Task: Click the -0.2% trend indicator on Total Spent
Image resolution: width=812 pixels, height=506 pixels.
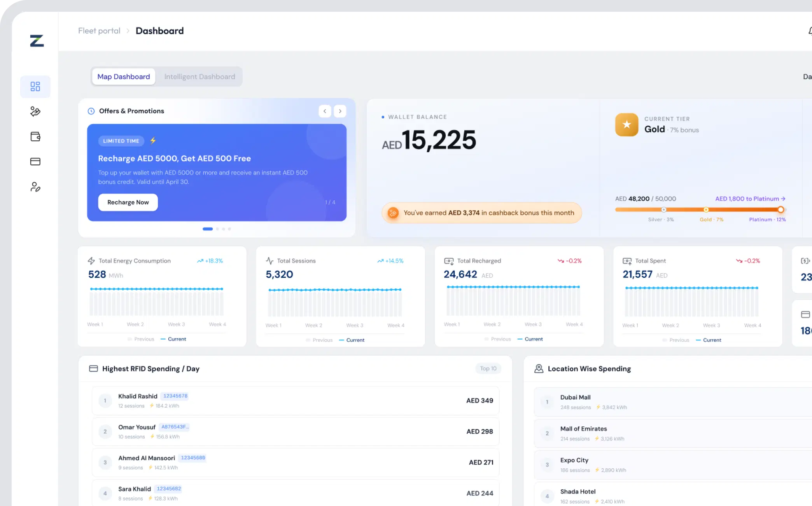Action: (x=748, y=261)
